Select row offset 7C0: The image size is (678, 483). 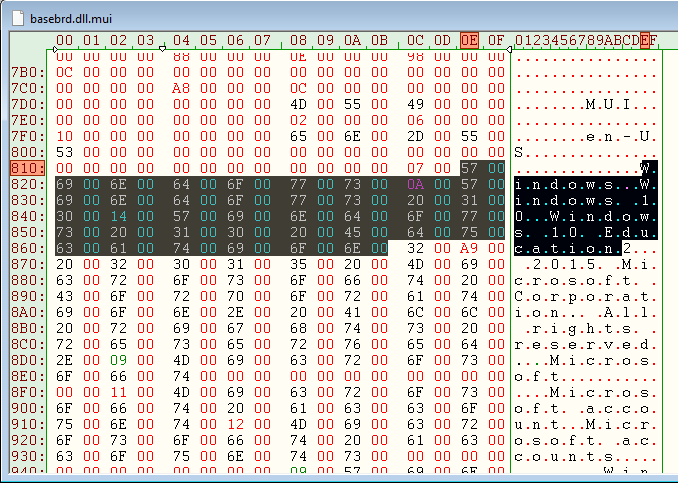28,88
